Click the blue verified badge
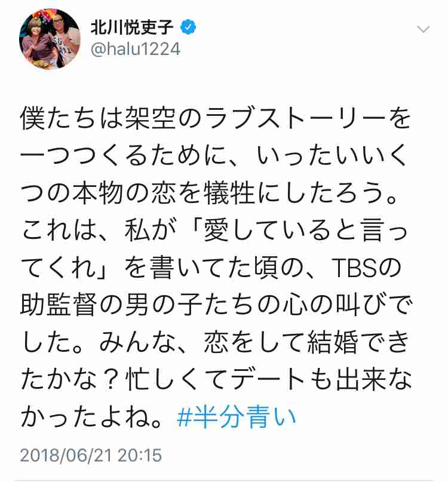The height and width of the screenshot is (482, 448). tap(188, 27)
